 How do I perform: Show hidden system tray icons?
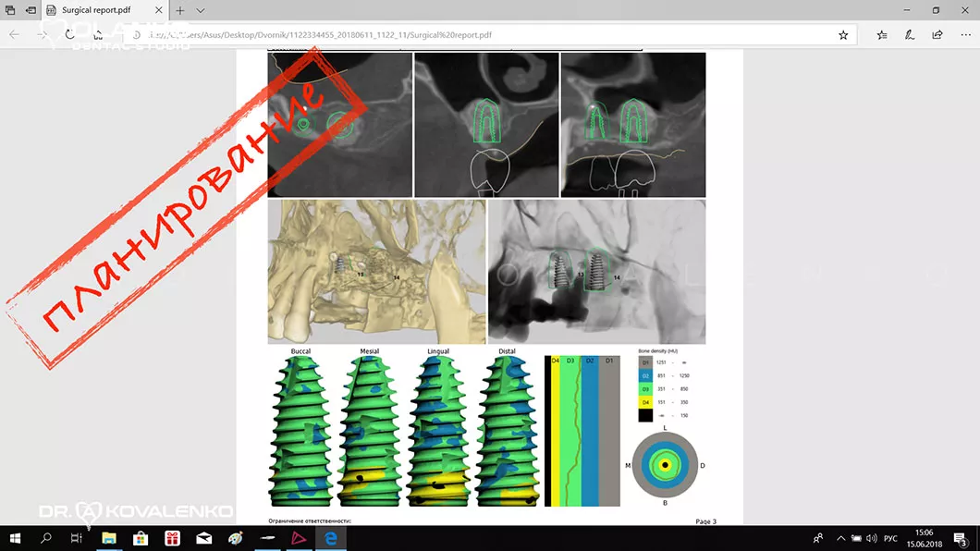[840, 537]
